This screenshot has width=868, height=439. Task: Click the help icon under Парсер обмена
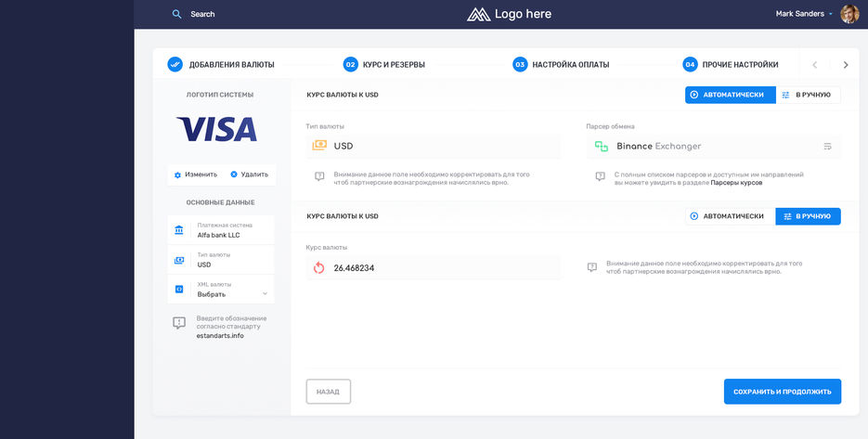pos(600,176)
